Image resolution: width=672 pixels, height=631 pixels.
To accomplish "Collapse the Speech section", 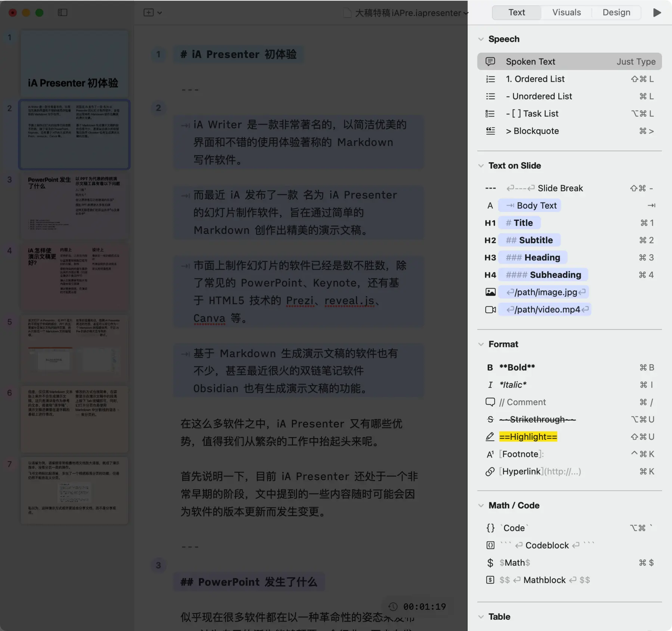I will point(481,39).
